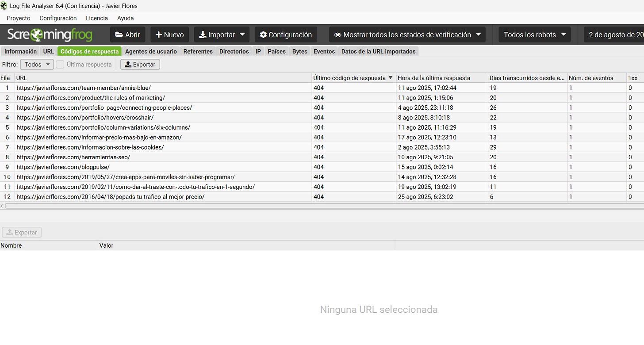Switch to the URL tab
This screenshot has width=644, height=345.
tap(49, 51)
